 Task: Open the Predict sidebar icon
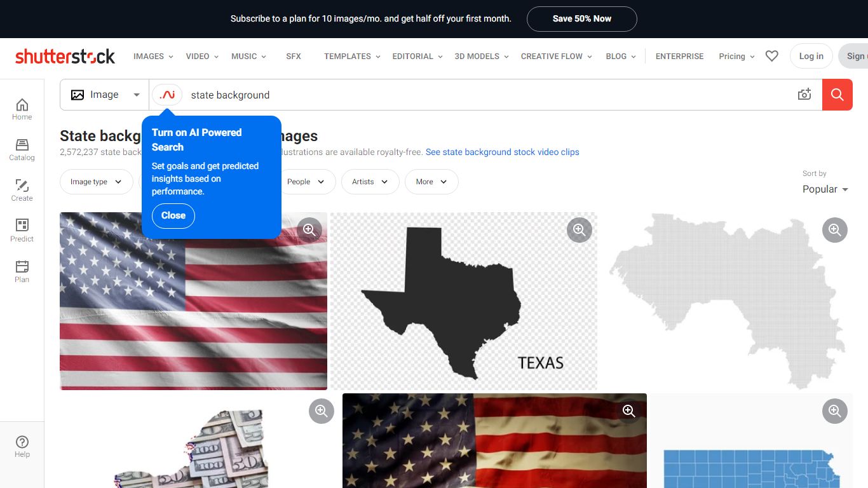point(22,231)
